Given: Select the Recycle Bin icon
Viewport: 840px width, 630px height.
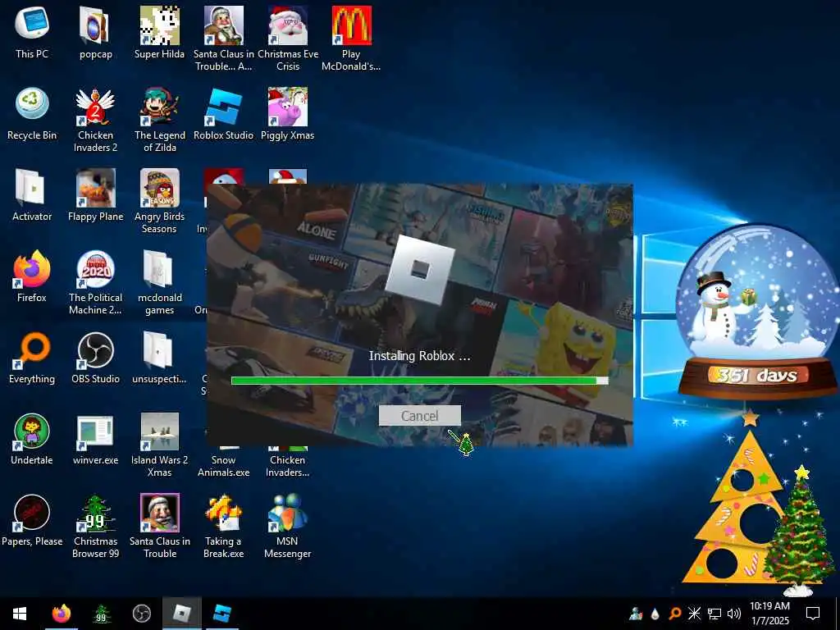Looking at the screenshot, I should coord(32,115).
